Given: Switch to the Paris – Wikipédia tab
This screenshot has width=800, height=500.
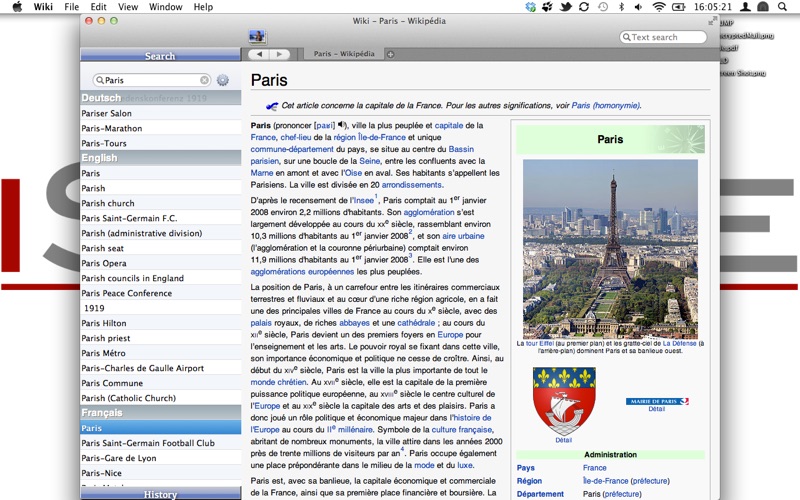Looking at the screenshot, I should click(x=342, y=54).
